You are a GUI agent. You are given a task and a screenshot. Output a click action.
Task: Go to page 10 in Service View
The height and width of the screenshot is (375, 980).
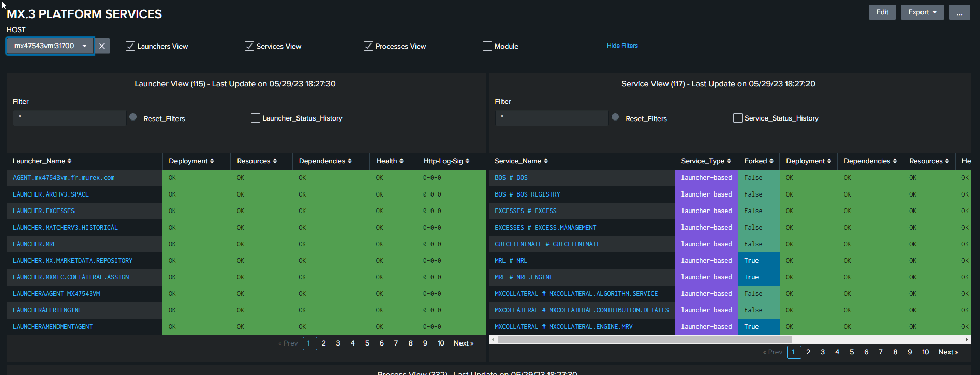tap(925, 352)
